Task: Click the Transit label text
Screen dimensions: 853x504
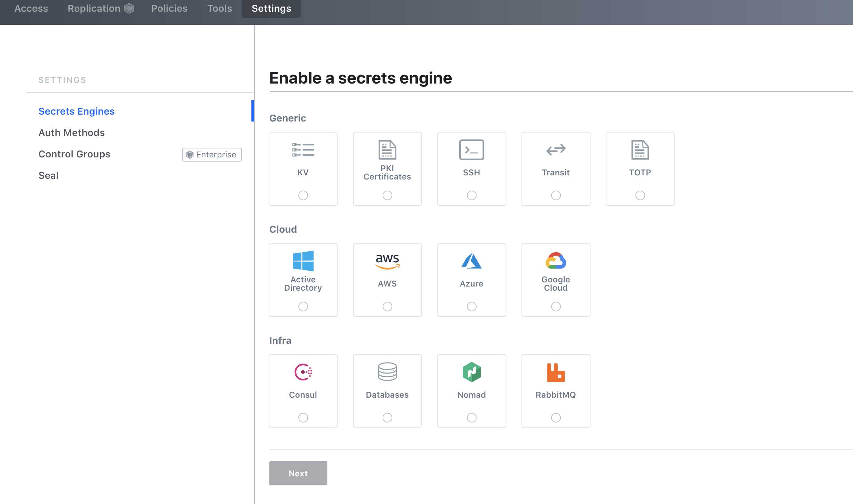Action: (x=556, y=173)
